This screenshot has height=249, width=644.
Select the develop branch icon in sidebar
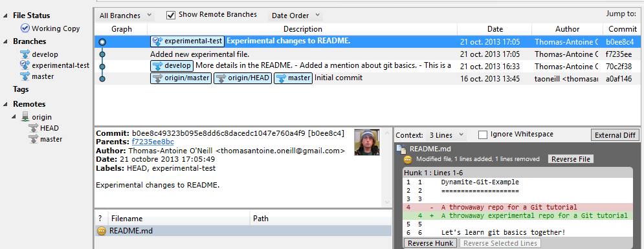pos(25,54)
